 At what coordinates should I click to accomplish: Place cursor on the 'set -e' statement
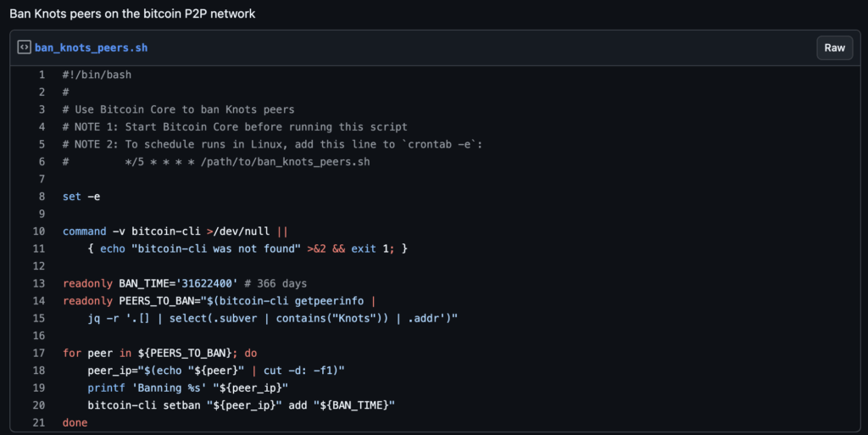tap(81, 197)
